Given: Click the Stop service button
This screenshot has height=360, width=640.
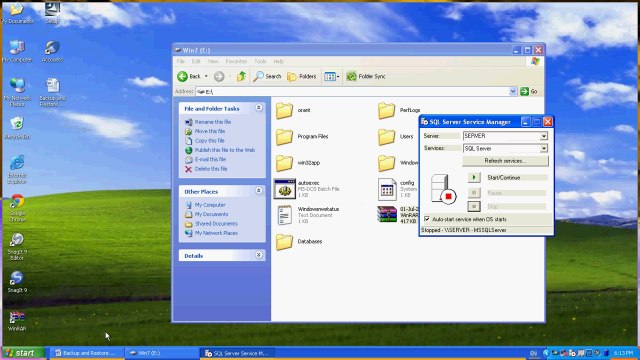Looking at the screenshot, I should [x=473, y=207].
